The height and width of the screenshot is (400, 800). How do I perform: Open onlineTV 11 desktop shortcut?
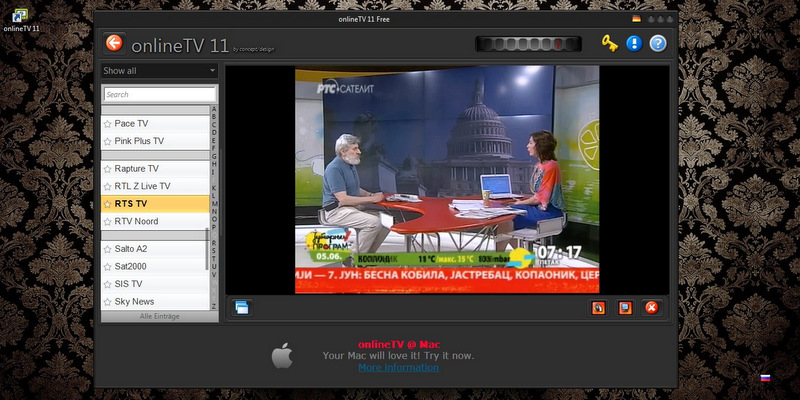click(x=21, y=20)
